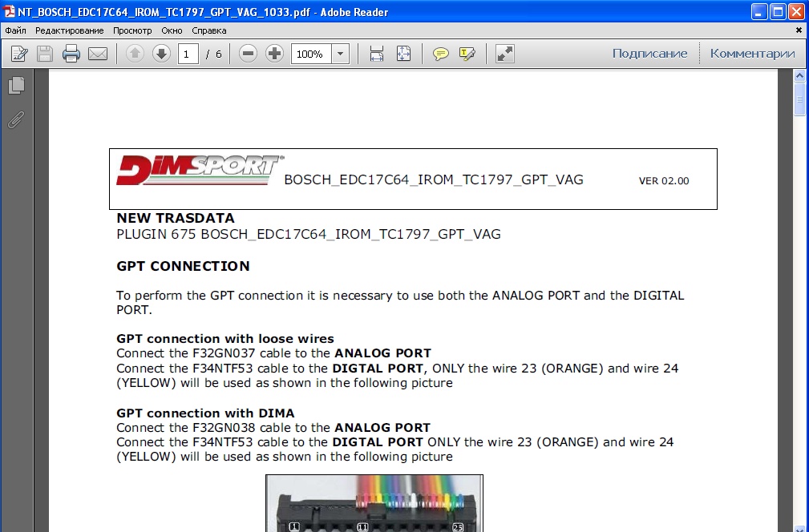Maximize the Adobe Reader window
Screen dimensions: 809x532
[x=778, y=12]
